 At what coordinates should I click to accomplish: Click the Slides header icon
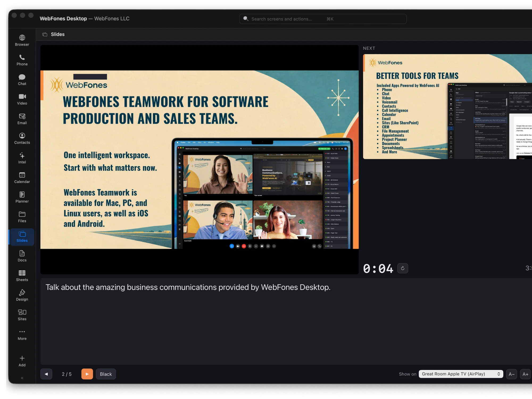(45, 34)
